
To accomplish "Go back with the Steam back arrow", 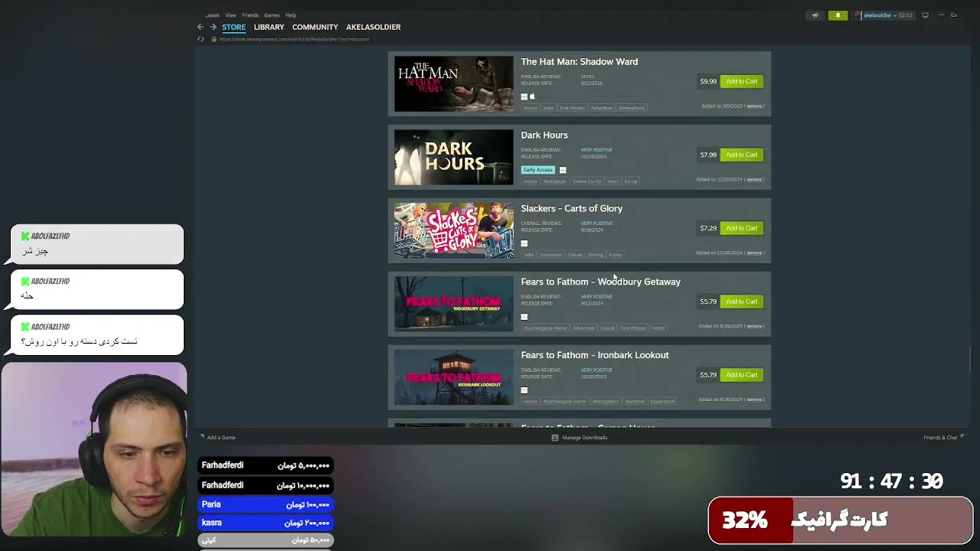I will click(x=201, y=27).
